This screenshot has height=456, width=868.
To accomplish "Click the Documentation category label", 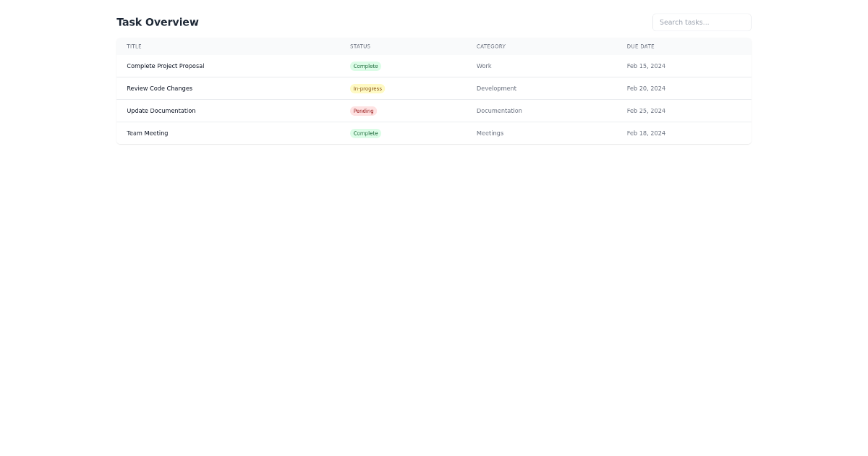I will (x=499, y=111).
